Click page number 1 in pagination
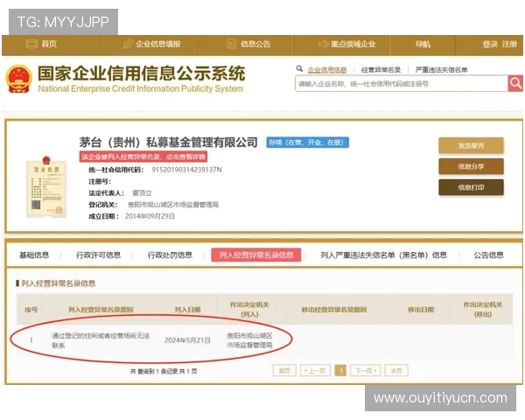525x420 pixels. 340,371
